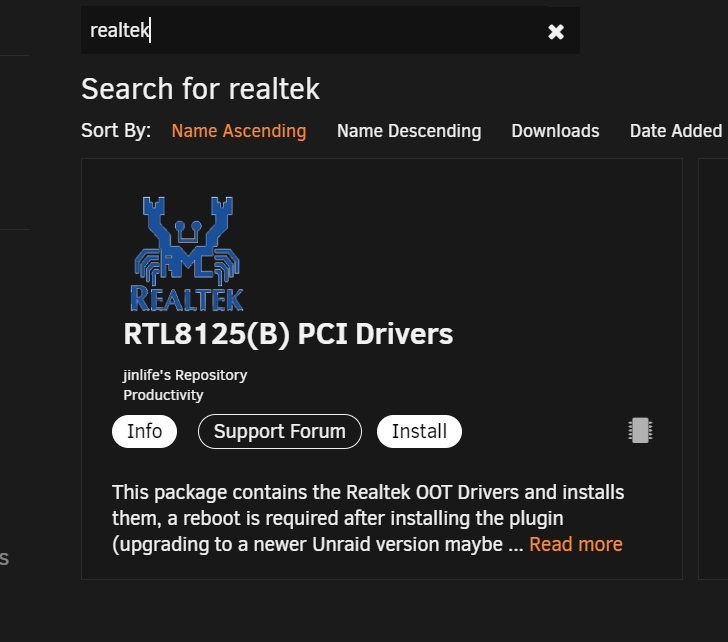
Task: Click the plugin chip icon on the card
Action: tap(640, 430)
